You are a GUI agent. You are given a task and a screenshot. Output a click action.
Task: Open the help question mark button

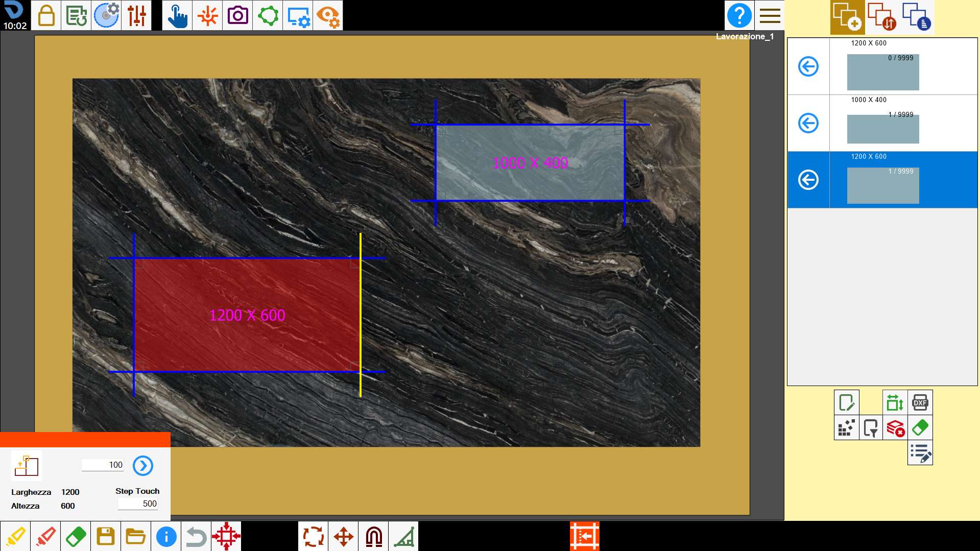tap(739, 15)
